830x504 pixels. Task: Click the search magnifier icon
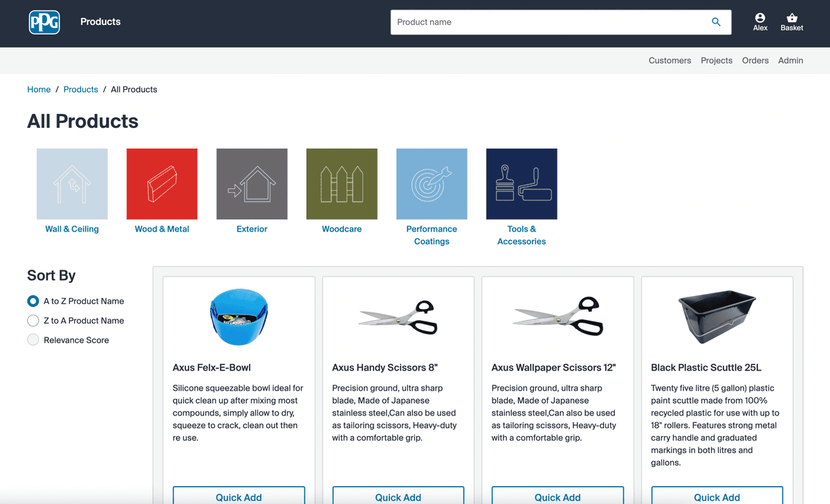[x=716, y=22]
